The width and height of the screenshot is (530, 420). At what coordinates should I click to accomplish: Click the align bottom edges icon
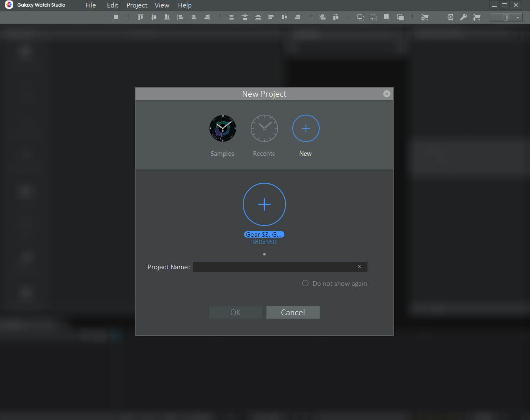(167, 17)
